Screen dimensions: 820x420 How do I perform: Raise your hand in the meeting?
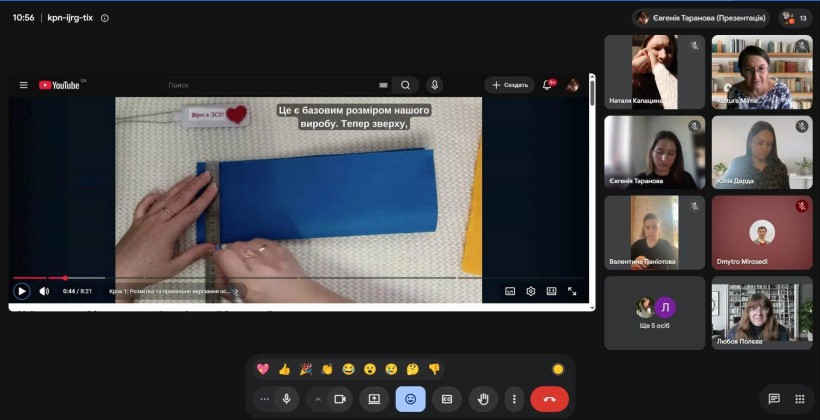click(x=483, y=399)
